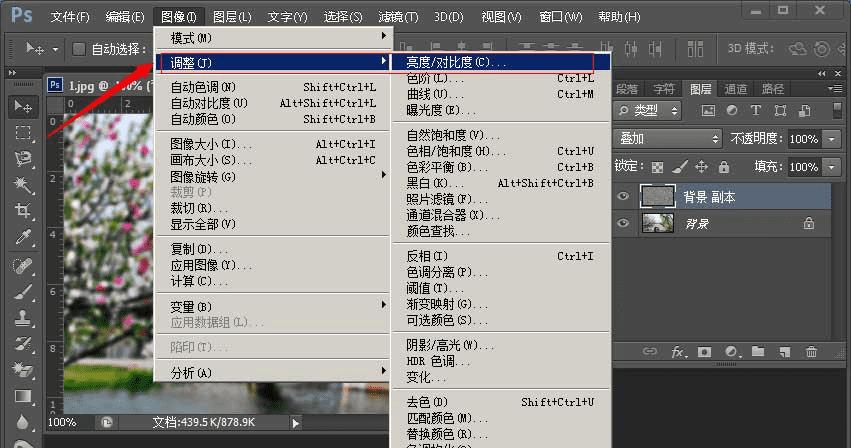
Task: Toggle the 自动选择 checkbox
Action: coord(79,49)
